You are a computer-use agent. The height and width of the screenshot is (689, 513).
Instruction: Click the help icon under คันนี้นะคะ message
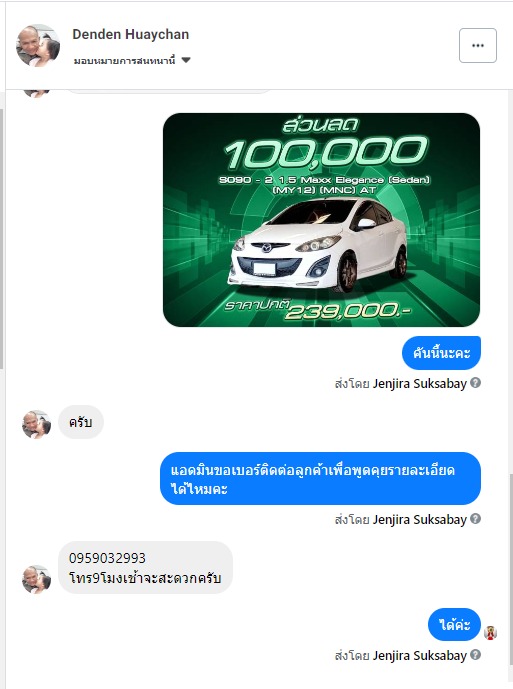tap(475, 383)
